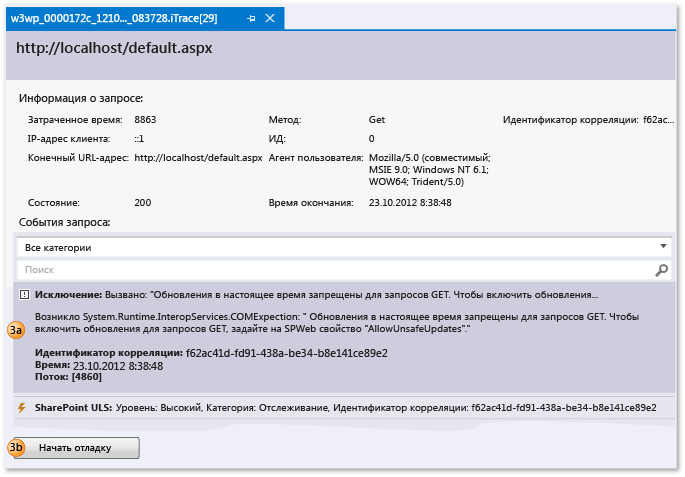685x477 pixels.
Task: Click the Информация о запросе heading
Action: tap(81, 98)
